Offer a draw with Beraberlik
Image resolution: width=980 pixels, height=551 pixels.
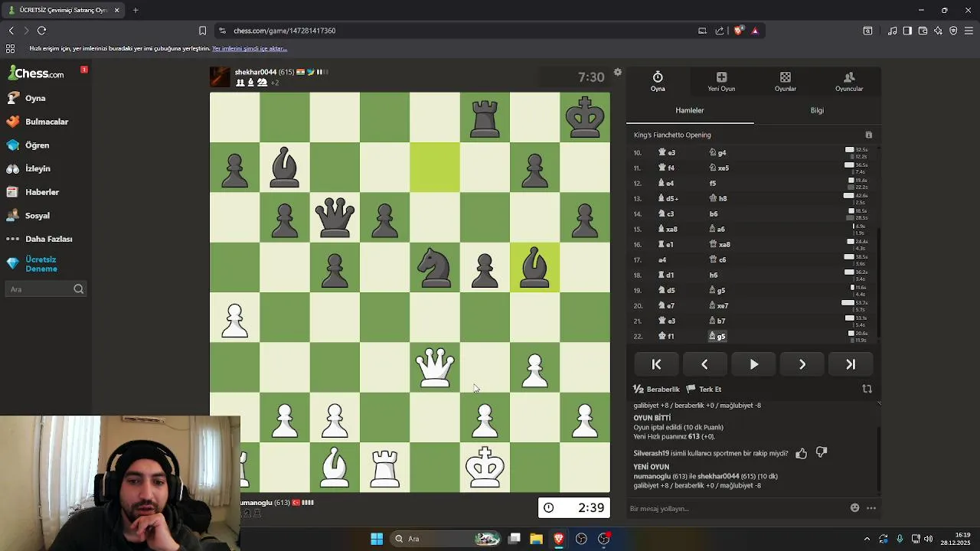657,390
